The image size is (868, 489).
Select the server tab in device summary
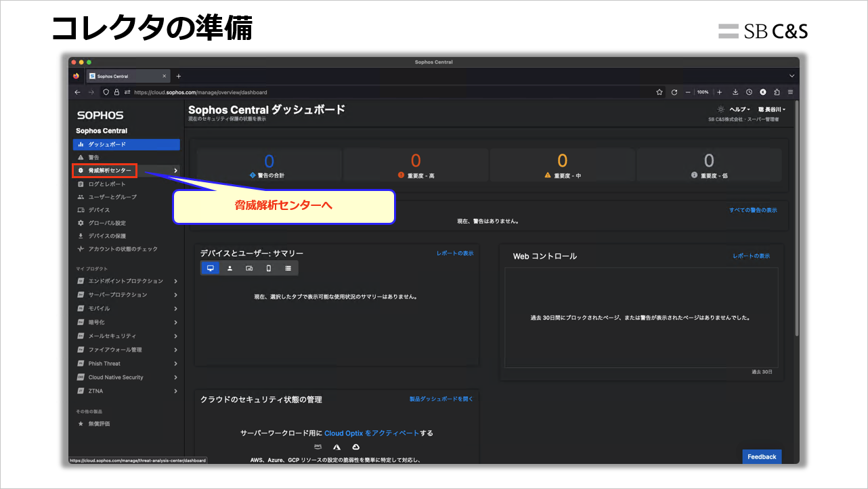pos(249,268)
